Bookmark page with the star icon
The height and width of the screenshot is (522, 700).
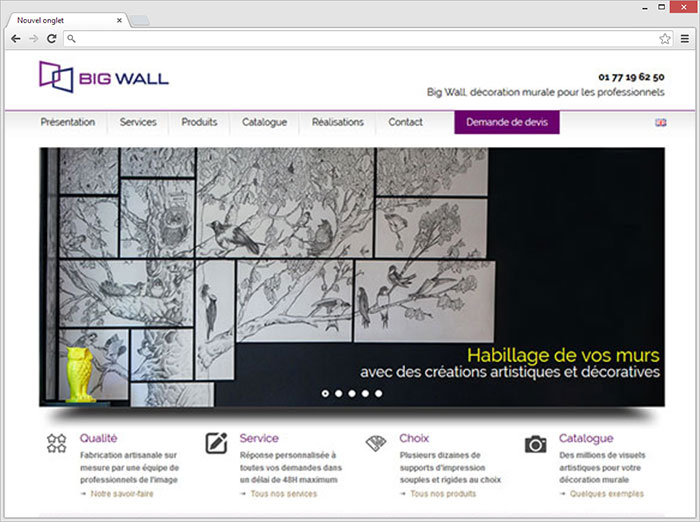tap(665, 39)
